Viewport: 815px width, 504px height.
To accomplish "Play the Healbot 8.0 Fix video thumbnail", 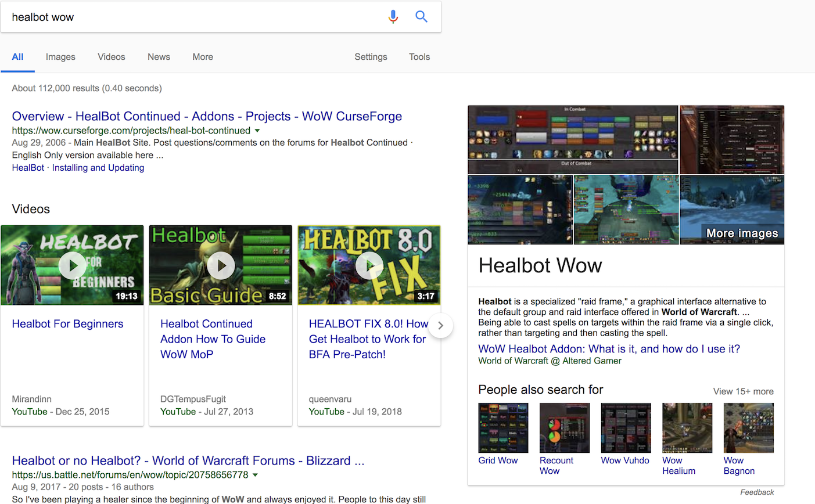I will 369,265.
